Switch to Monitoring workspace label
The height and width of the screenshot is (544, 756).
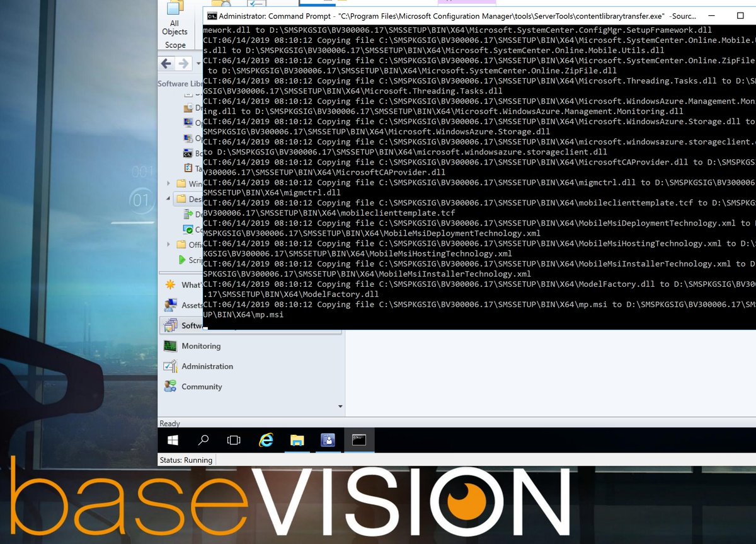[201, 346]
